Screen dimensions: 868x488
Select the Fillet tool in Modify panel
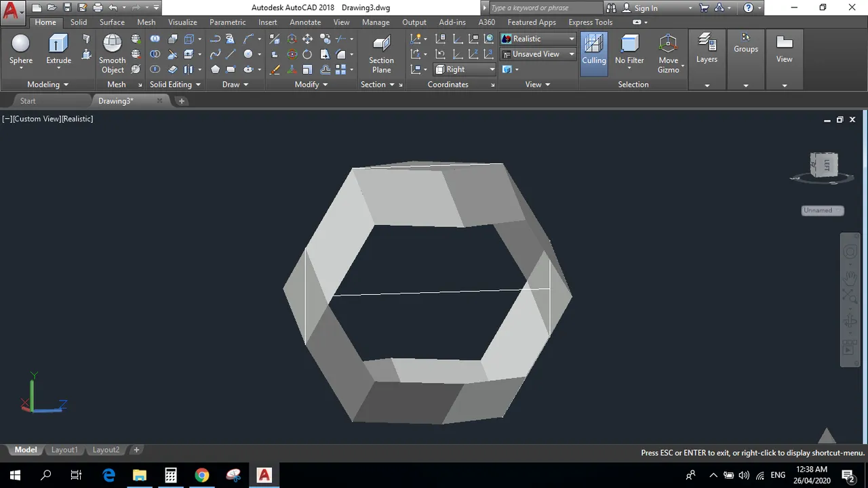click(x=340, y=54)
